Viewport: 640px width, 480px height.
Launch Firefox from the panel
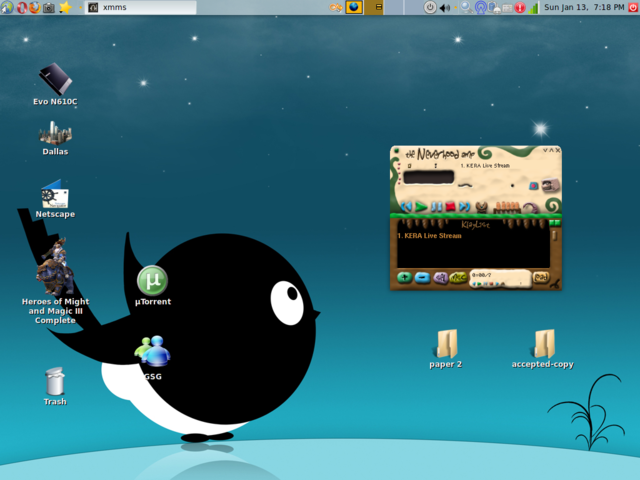[35, 7]
